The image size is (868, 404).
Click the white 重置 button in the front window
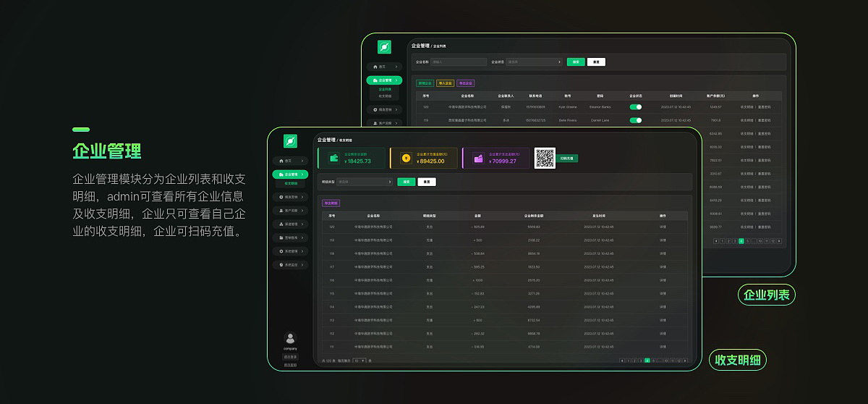[427, 182]
